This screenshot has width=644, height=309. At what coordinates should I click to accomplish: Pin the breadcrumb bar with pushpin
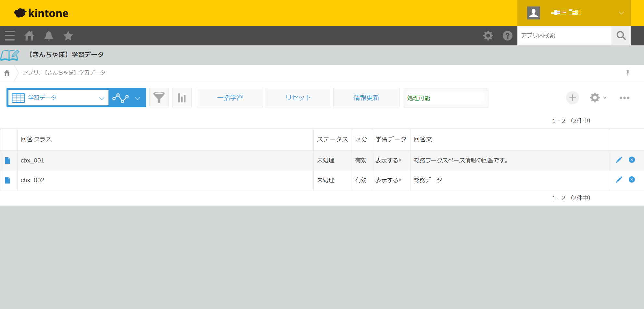627,73
